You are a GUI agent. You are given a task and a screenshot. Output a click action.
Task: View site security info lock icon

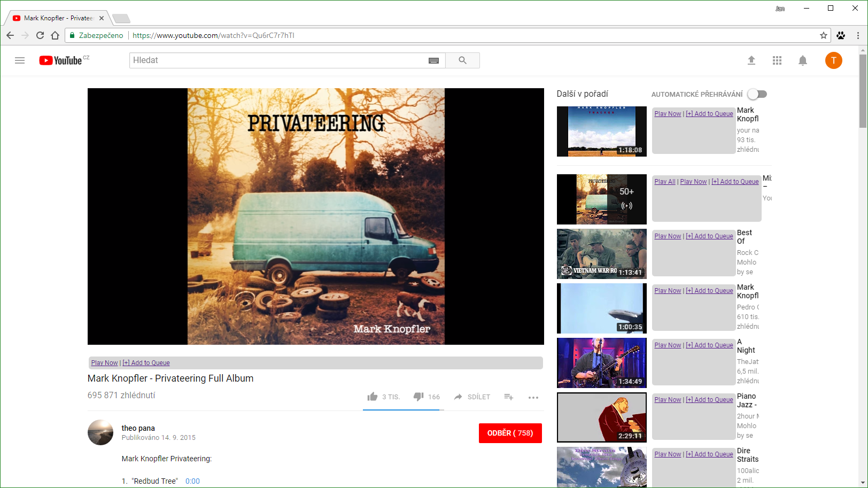[72, 35]
